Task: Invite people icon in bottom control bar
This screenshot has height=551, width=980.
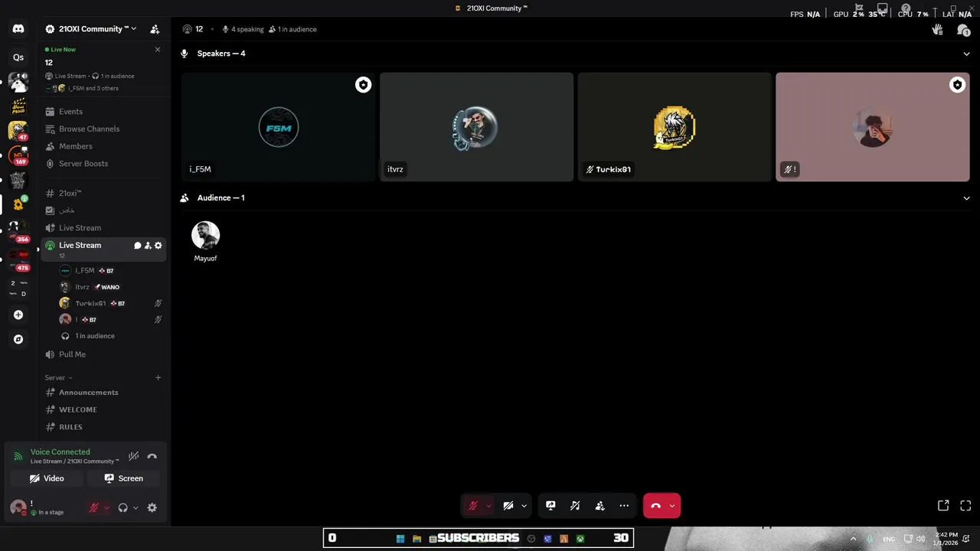Action: pyautogui.click(x=600, y=506)
